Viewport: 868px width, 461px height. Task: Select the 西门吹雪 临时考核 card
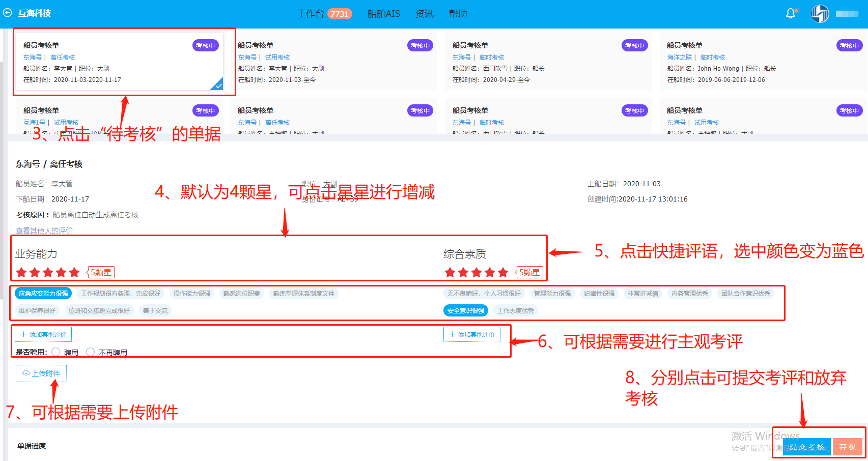click(548, 62)
